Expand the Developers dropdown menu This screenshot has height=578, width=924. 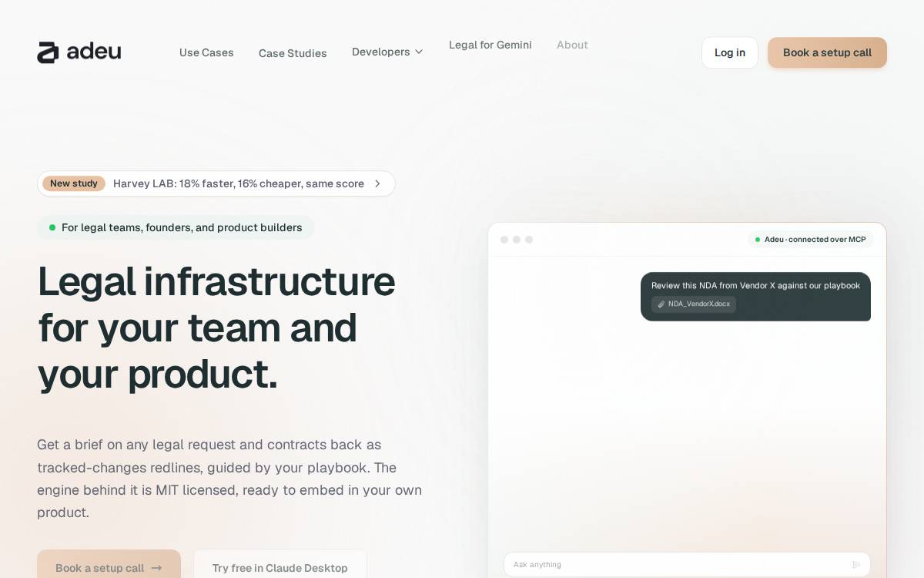387,52
